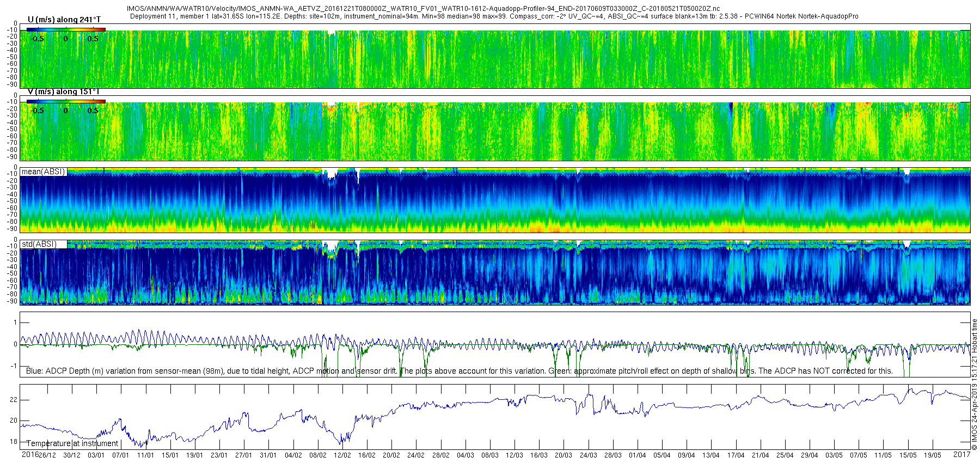Click the 2016 year label at axis start
Screen dimensions: 980x463
[x=30, y=454]
